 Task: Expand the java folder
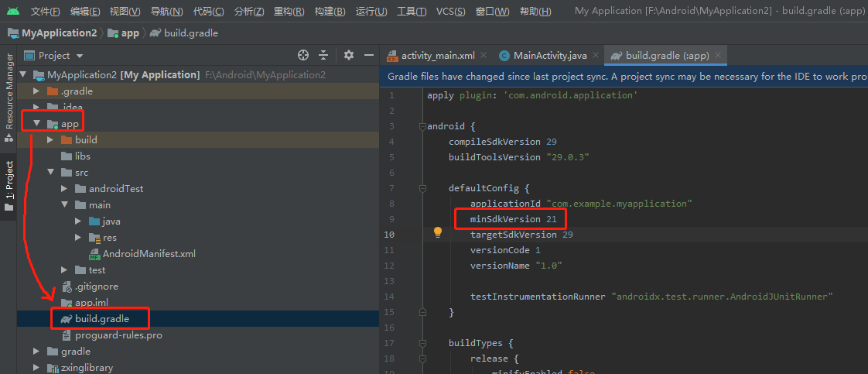(78, 221)
